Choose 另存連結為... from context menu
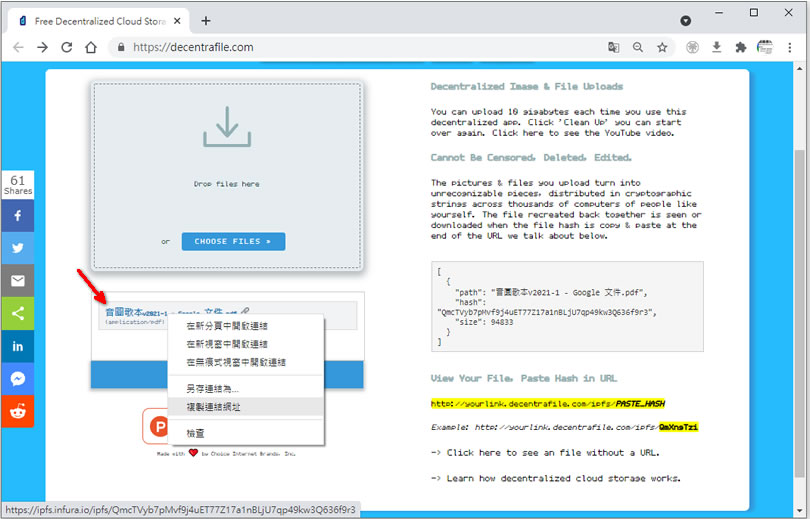 (246, 389)
